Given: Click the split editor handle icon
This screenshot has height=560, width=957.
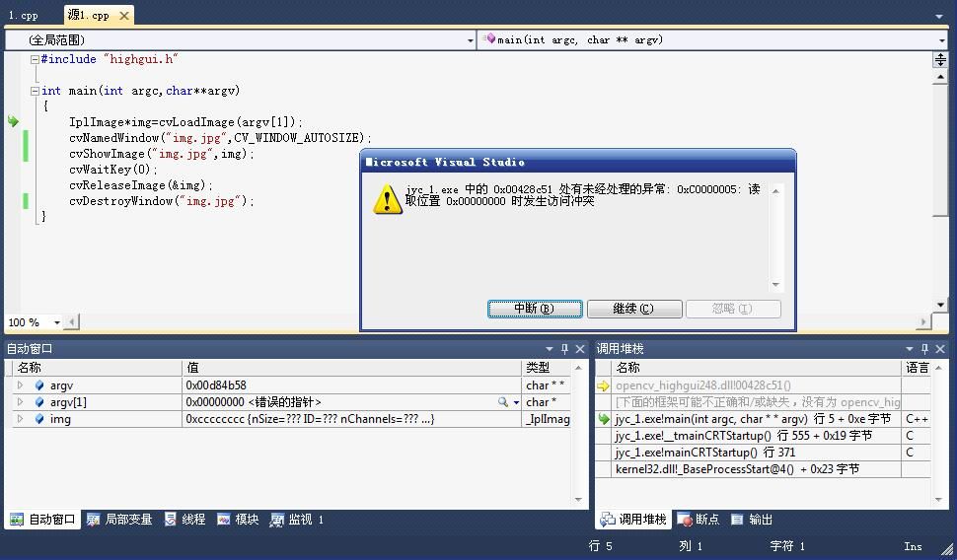Looking at the screenshot, I should pyautogui.click(x=940, y=59).
